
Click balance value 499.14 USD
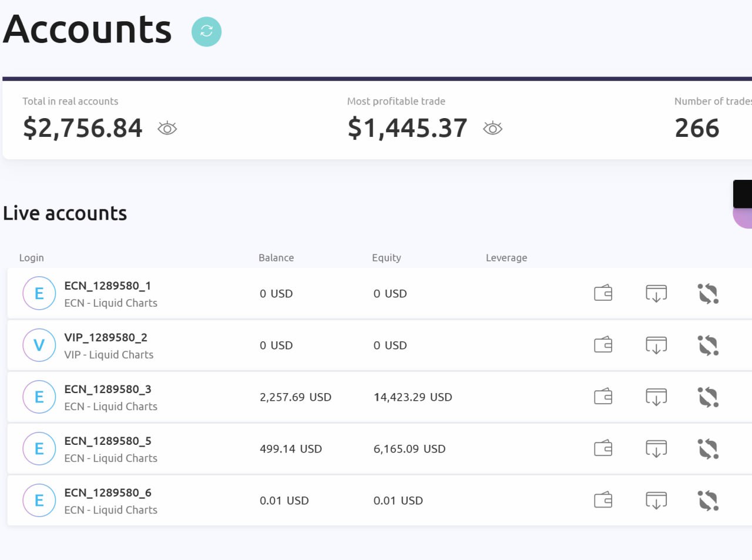pyautogui.click(x=291, y=449)
